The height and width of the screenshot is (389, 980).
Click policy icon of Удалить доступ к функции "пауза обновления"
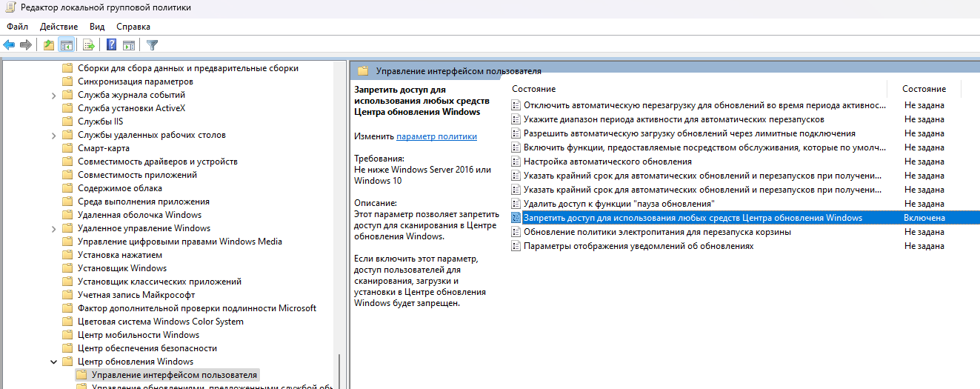516,204
